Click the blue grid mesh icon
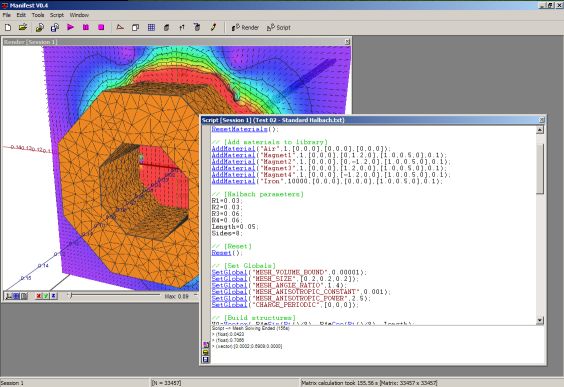Image resolution: width=564 pixels, height=387 pixels. tap(151, 27)
